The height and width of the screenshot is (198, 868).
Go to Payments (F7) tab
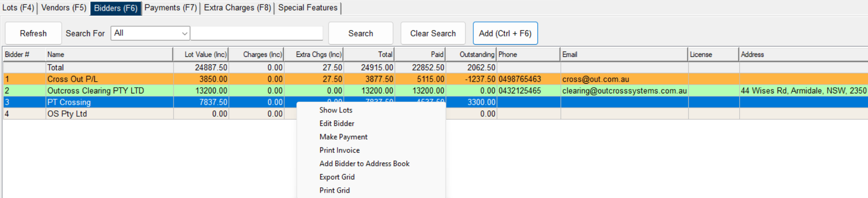point(171,8)
